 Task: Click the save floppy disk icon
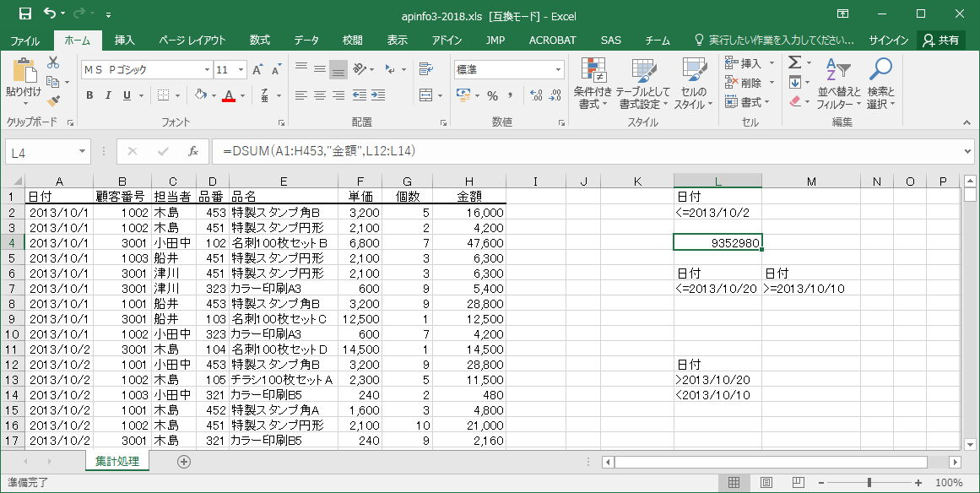[x=24, y=14]
